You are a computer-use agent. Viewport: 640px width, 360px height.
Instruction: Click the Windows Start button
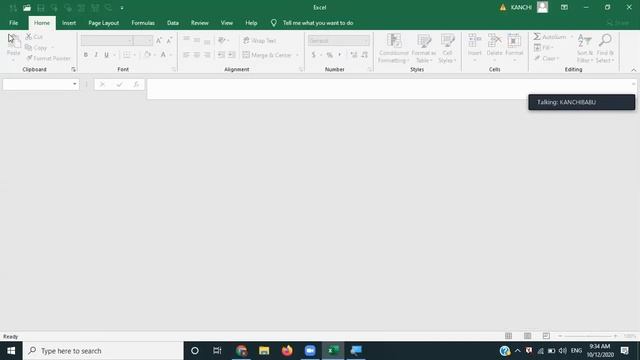point(11,351)
